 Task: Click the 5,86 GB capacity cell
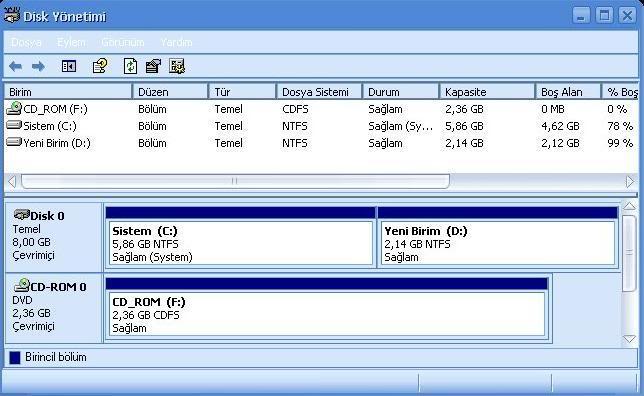(x=464, y=126)
